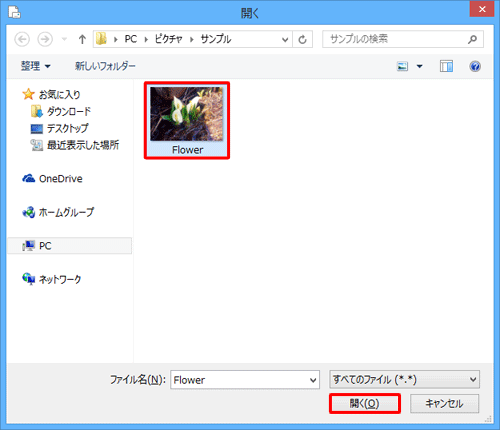
Task: Select PC in the navigation pane
Action: (69, 246)
